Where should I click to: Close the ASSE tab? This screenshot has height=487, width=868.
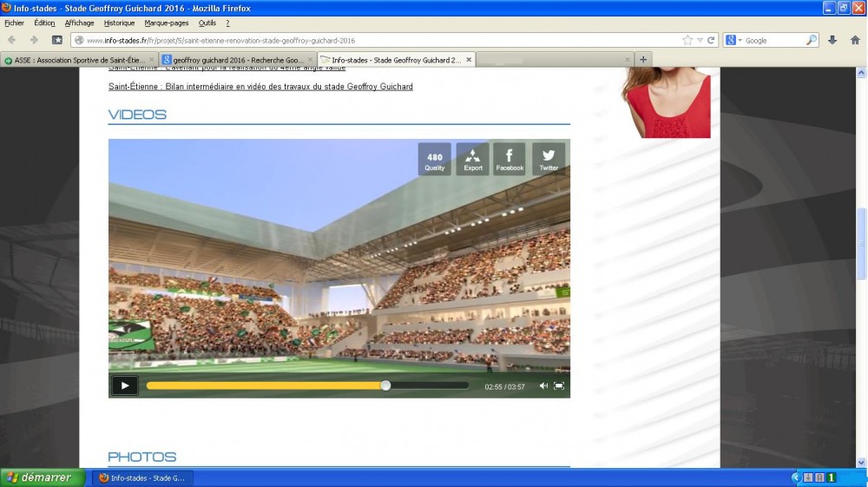[x=151, y=60]
